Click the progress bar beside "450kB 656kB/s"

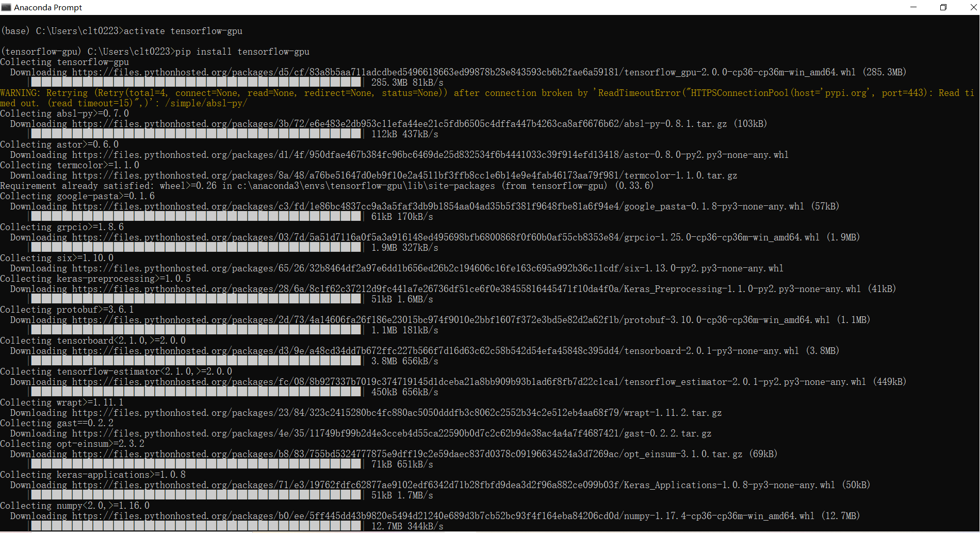(x=196, y=392)
